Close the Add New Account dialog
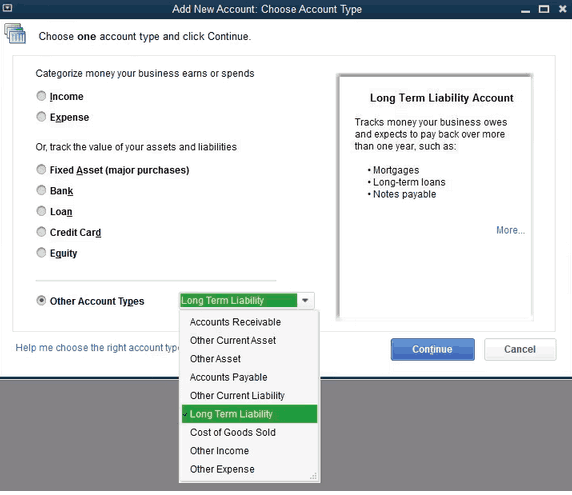572x495 pixels. click(x=562, y=9)
